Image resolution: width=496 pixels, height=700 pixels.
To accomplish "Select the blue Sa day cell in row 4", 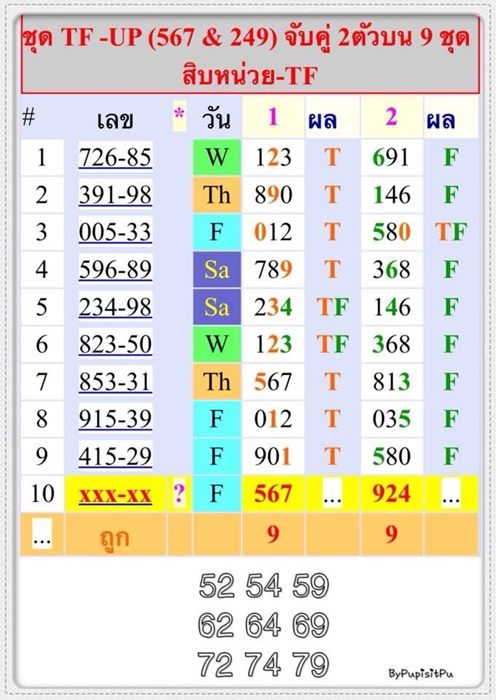I will 217,269.
